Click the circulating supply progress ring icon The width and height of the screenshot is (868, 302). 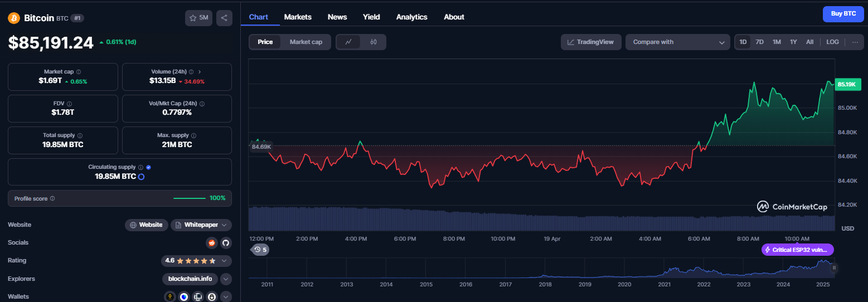pos(141,177)
